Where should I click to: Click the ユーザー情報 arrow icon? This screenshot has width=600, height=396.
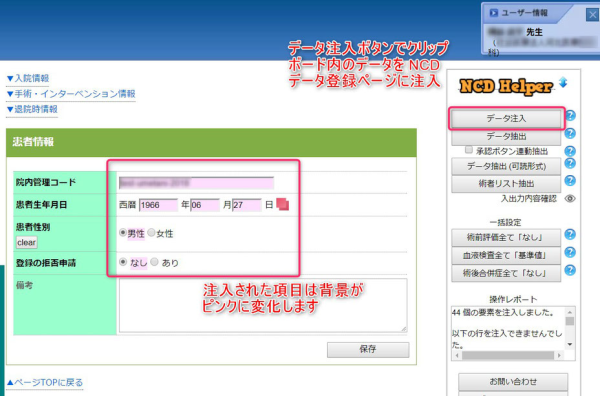coord(494,13)
